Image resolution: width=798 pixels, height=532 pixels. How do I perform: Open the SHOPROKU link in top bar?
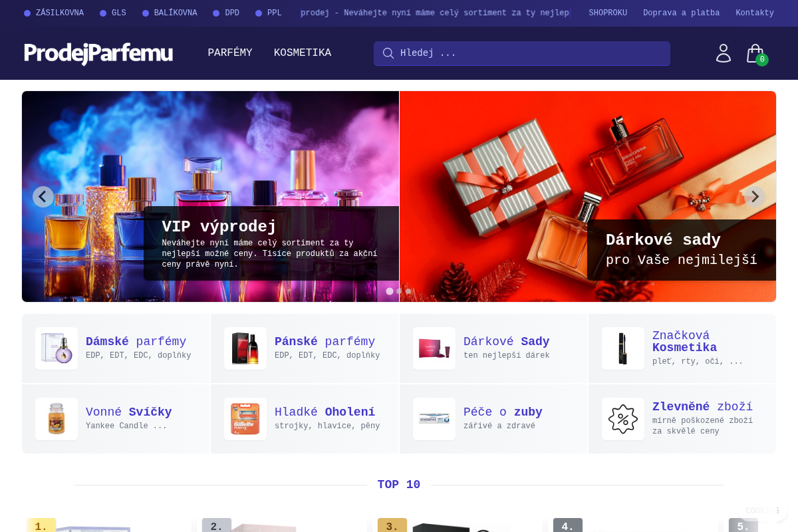[x=608, y=13]
